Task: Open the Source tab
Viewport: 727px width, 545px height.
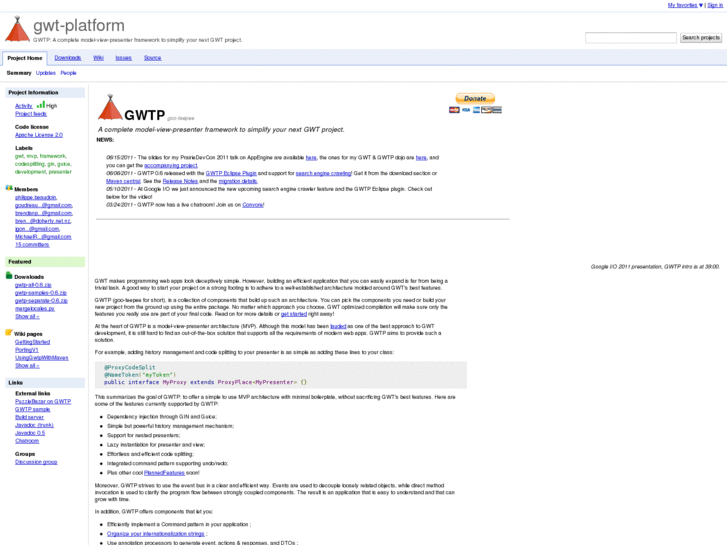Action: pyautogui.click(x=152, y=58)
